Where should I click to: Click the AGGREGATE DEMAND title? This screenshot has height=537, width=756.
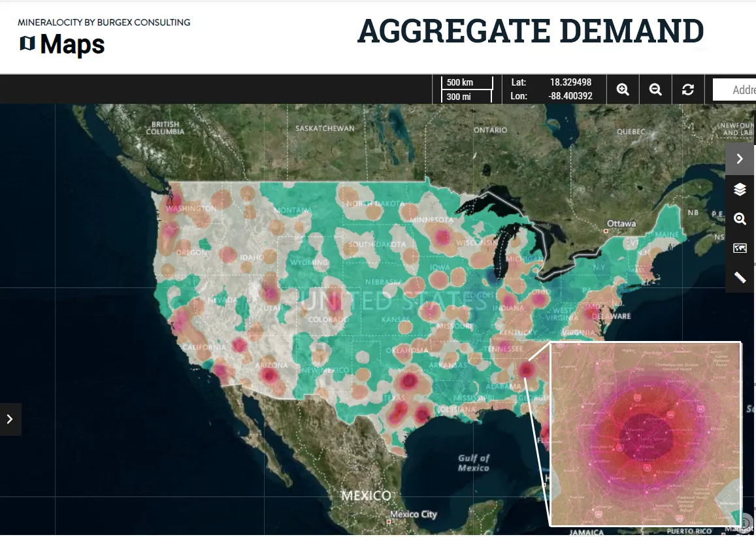531,31
